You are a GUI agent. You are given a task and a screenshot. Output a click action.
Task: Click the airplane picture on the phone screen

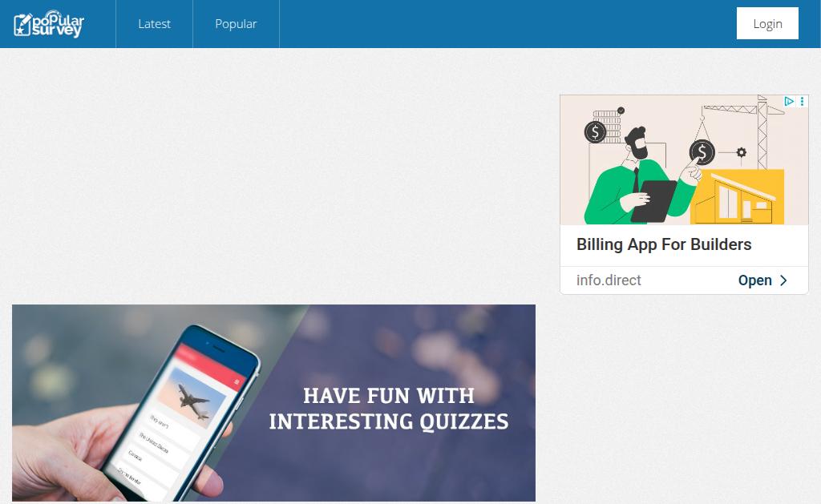click(x=192, y=397)
